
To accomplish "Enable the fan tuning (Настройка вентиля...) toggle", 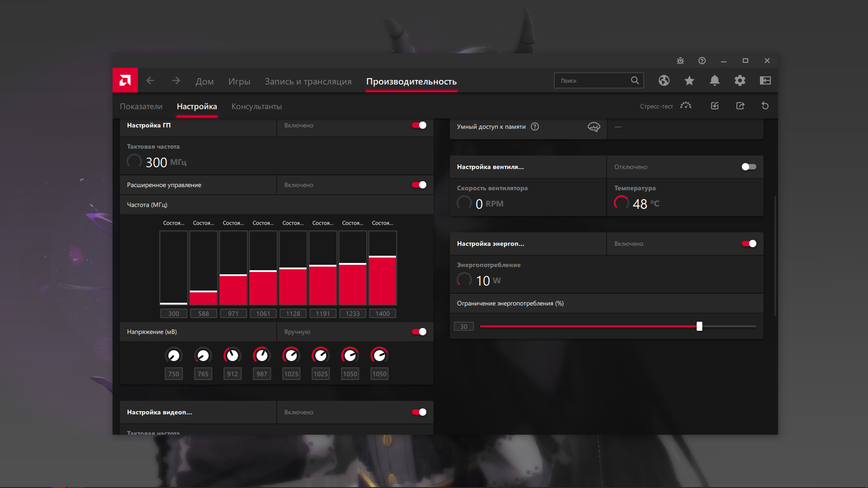I will coord(749,167).
